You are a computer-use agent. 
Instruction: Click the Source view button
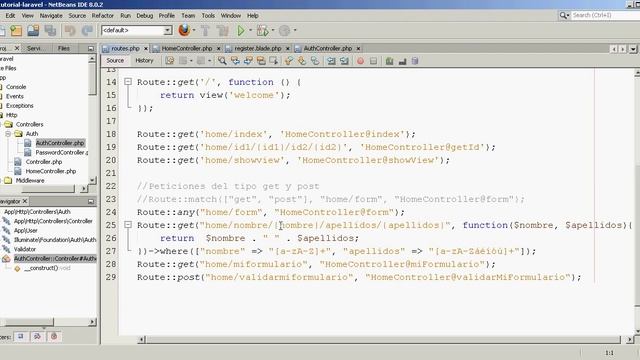tap(115, 60)
